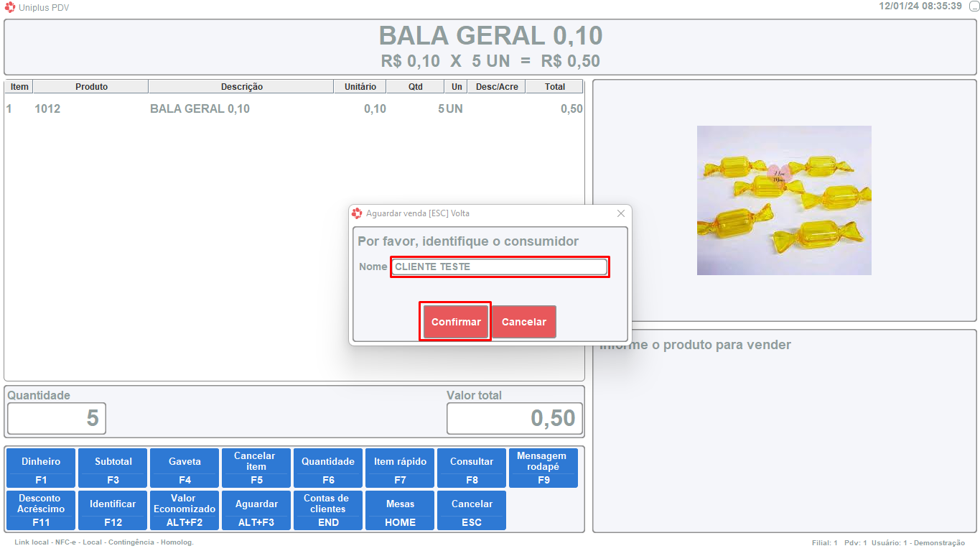This screenshot has width=980, height=551.
Task: Open the Mesas HOME button
Action: [400, 510]
